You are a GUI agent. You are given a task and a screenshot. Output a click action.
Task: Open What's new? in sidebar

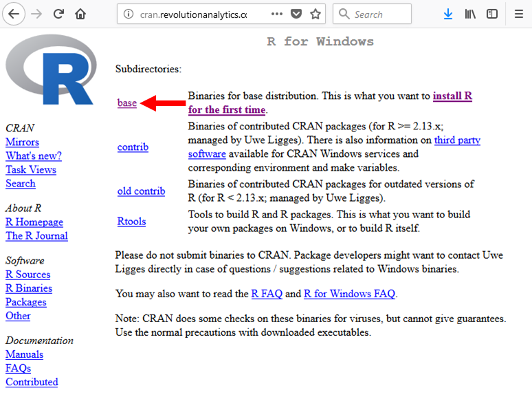[34, 156]
